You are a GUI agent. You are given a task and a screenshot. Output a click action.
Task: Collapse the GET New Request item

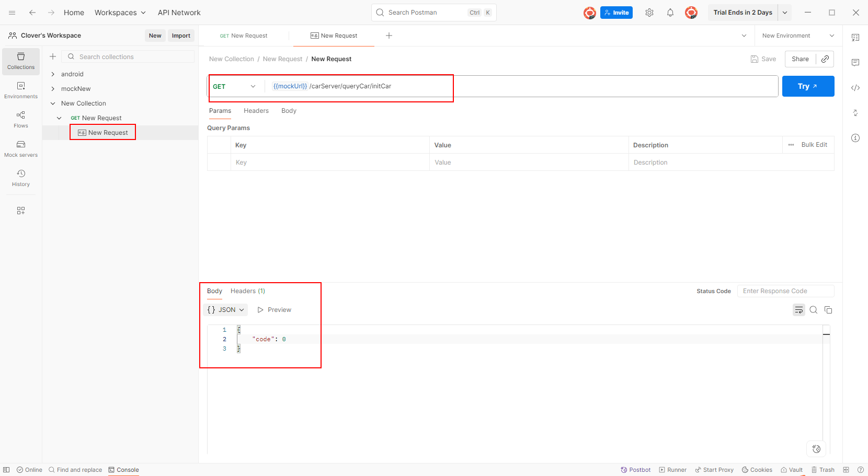coord(59,118)
